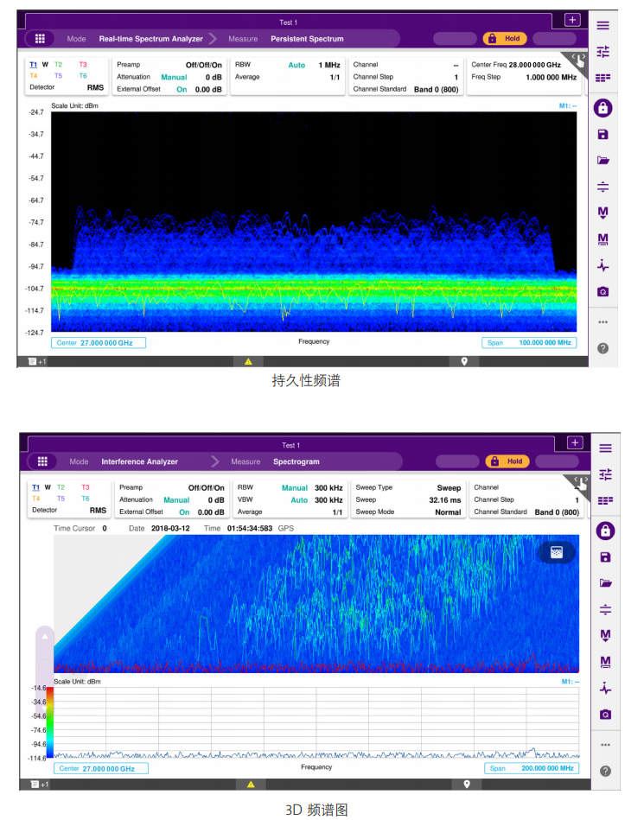Open Measure selector Spectrogram
Image resolution: width=644 pixels, height=820 pixels.
click(296, 461)
